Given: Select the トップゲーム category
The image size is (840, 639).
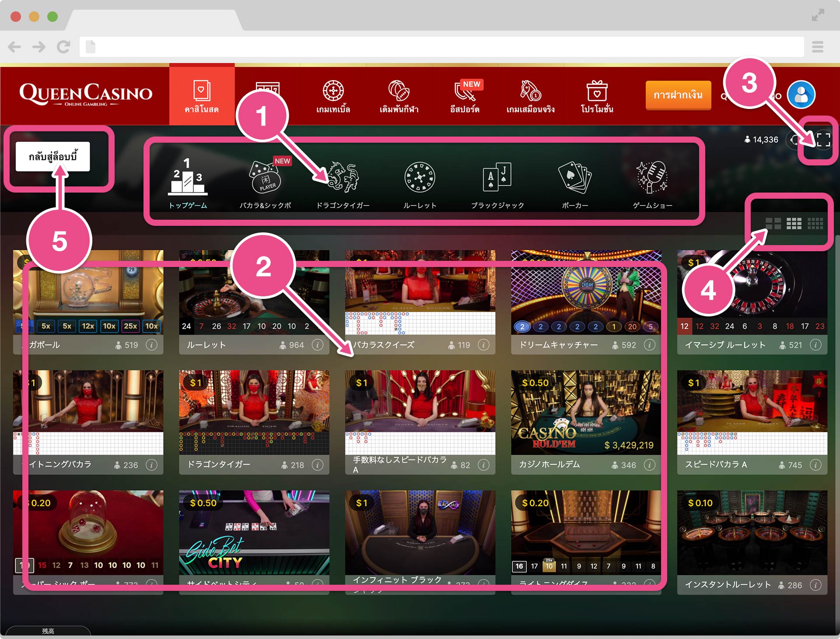Looking at the screenshot, I should [188, 184].
